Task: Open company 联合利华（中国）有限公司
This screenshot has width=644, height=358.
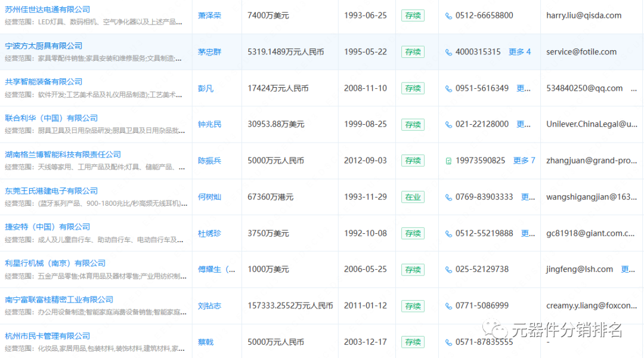Action: (51, 118)
